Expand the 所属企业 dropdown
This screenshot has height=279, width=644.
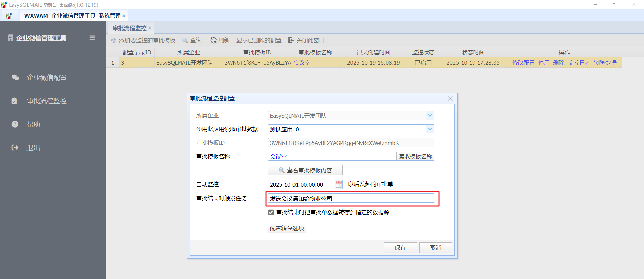[430, 116]
